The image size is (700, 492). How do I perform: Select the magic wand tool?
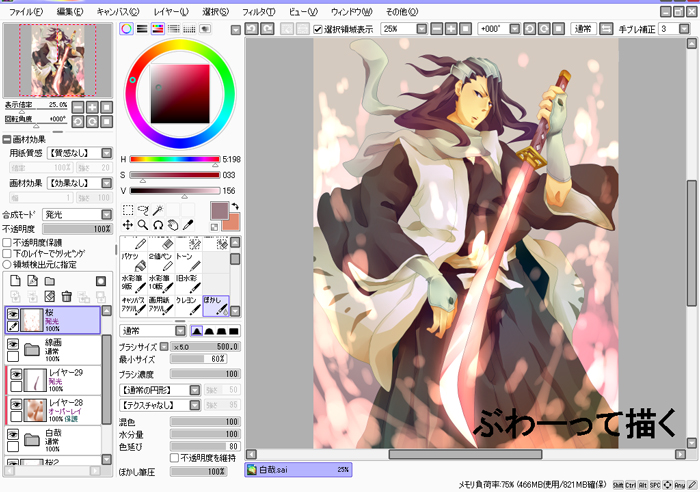(158, 210)
